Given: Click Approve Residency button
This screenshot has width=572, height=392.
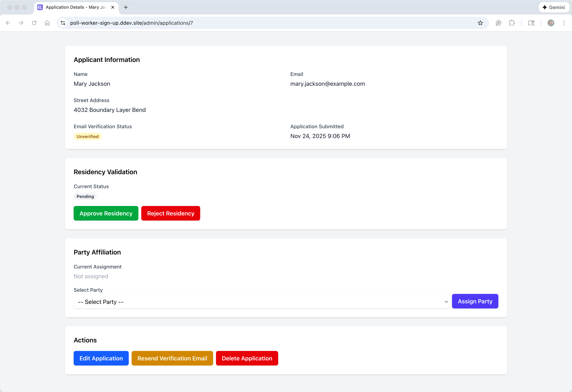Looking at the screenshot, I should (106, 213).
